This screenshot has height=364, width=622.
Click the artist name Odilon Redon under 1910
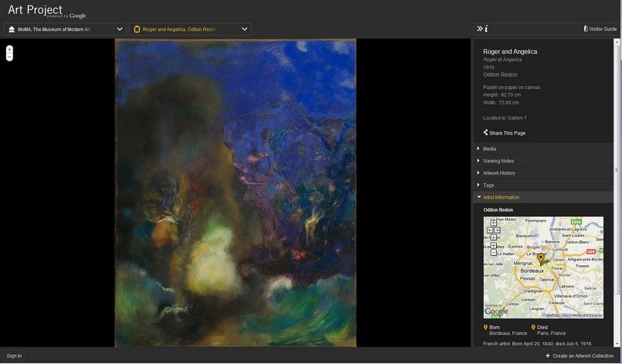click(500, 75)
